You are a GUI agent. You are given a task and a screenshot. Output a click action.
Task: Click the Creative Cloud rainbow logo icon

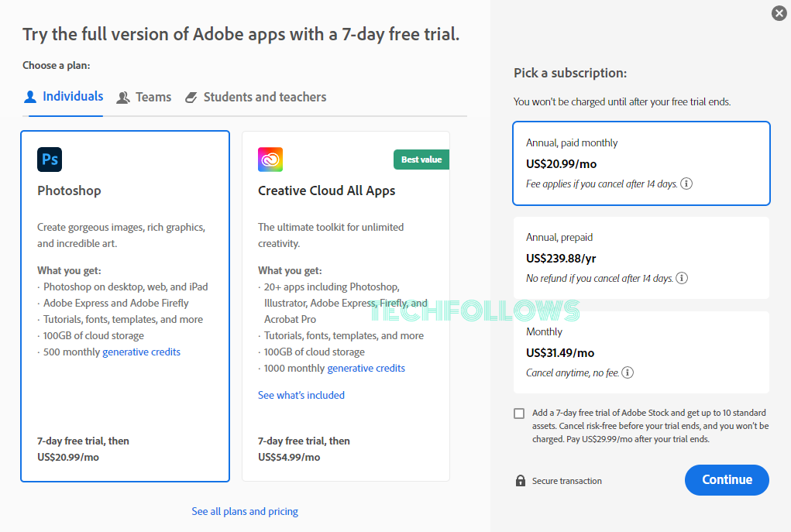point(270,160)
